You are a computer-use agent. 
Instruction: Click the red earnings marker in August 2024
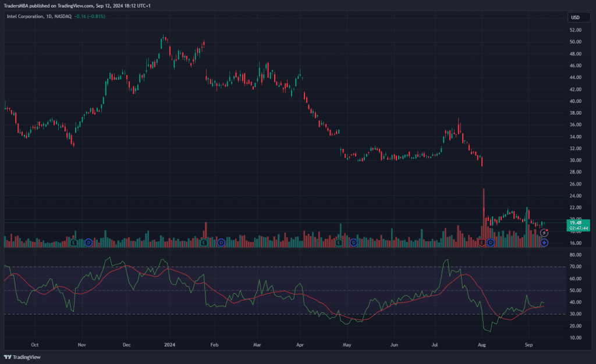(482, 242)
